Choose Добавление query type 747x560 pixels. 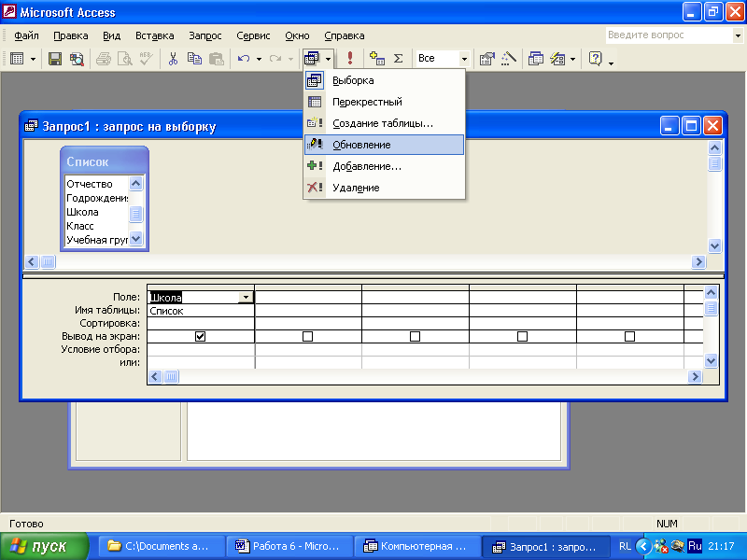click(384, 166)
